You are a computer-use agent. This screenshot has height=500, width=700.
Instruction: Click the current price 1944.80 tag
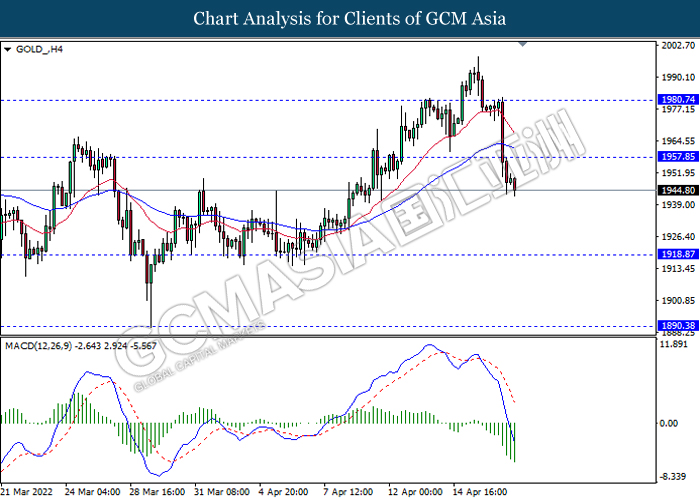678,191
